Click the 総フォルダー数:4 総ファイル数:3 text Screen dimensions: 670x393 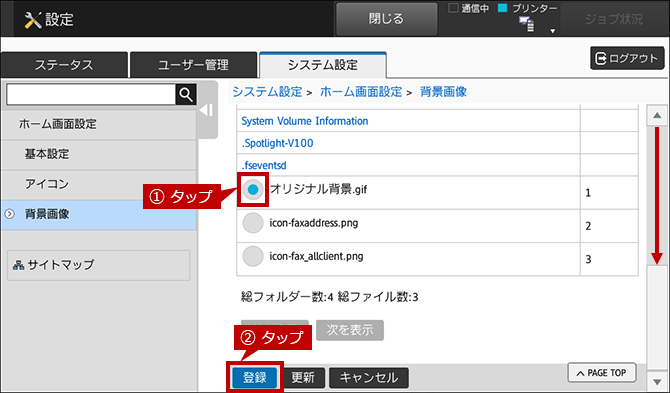[x=329, y=297]
